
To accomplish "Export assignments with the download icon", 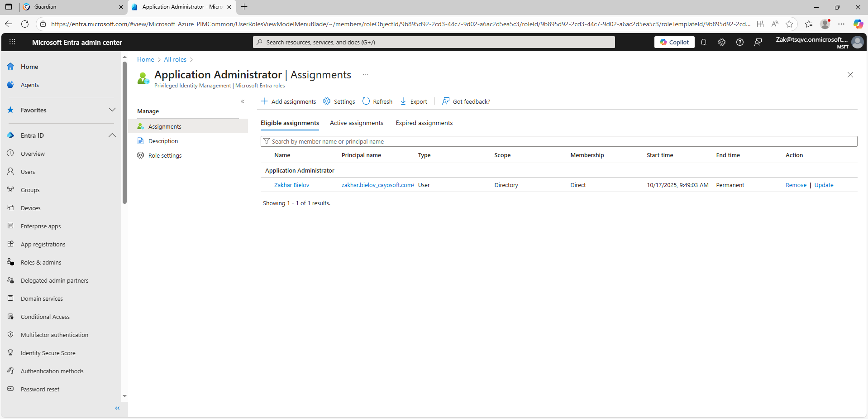I will pos(403,101).
